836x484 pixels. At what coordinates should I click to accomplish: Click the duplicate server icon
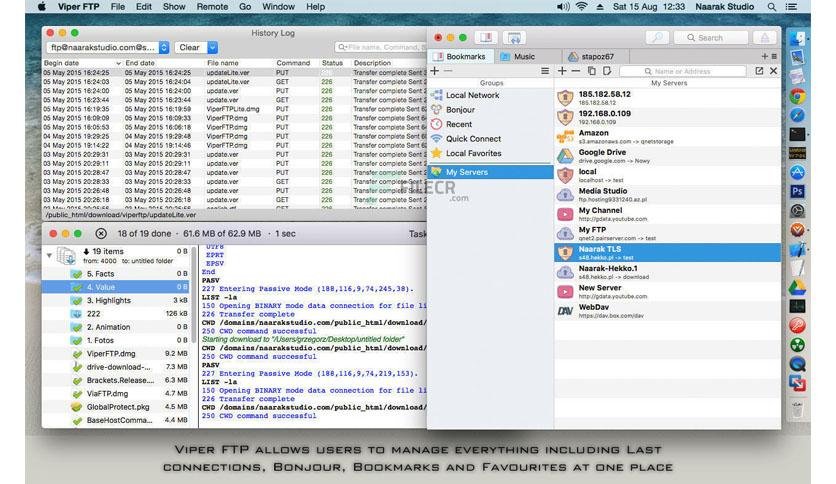tap(591, 71)
